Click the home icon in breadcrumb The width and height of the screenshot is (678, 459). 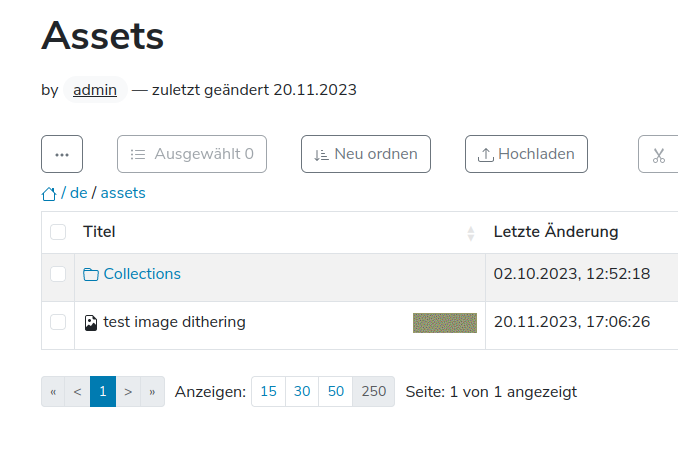(49, 194)
